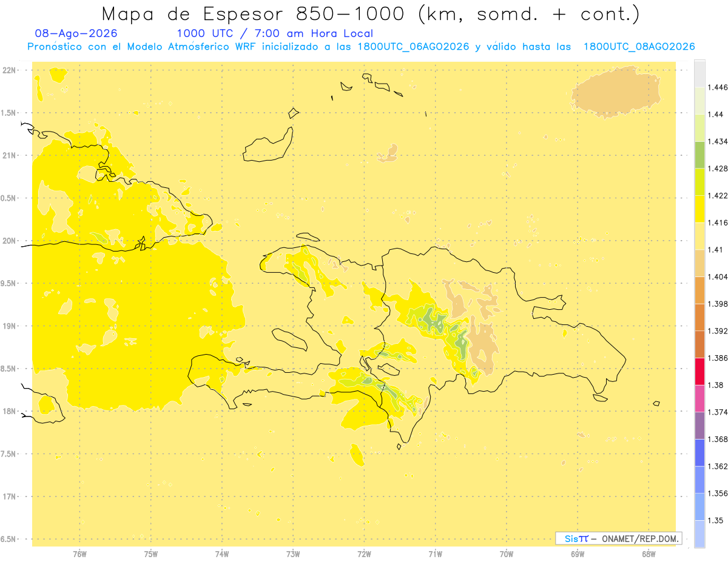Click the pink legend swatch between 1.374 and 1.38
Viewport: 728px width, 562px height.
699,398
